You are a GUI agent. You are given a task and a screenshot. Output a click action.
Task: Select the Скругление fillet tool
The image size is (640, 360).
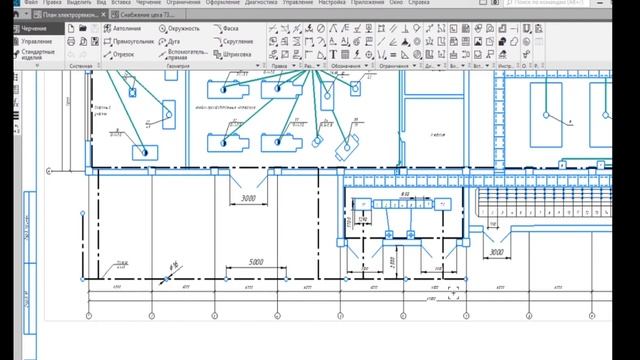tap(233, 41)
